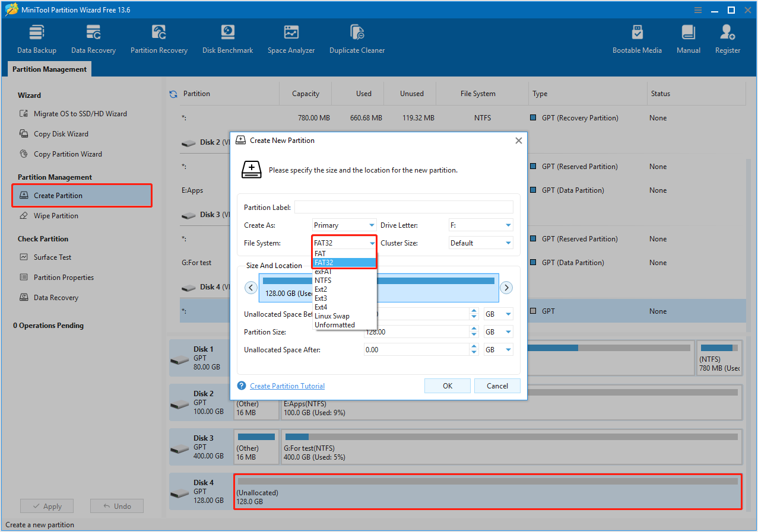758x532 pixels.
Task: Open Partition Recovery tool
Action: coord(159,39)
